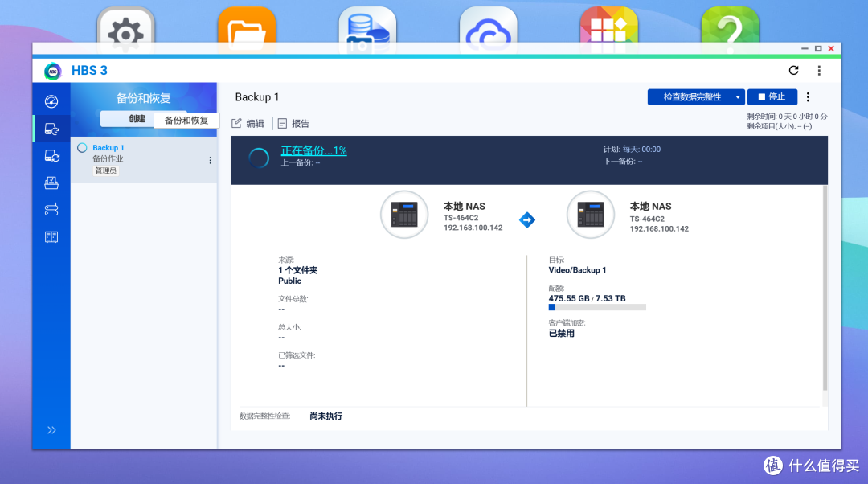Click the HBS 3 logo icon
The width and height of the screenshot is (868, 484).
point(52,71)
